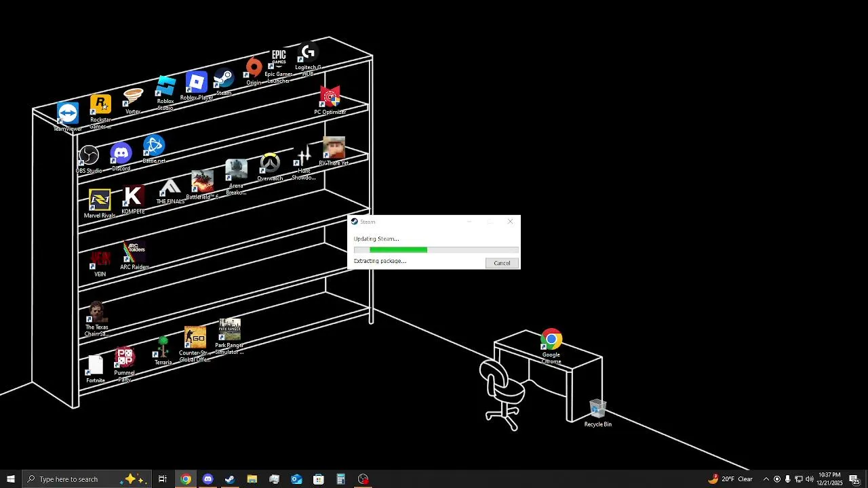This screenshot has height=488, width=868.
Task: Click the Arena Breakout shortcut icon
Action: click(x=236, y=178)
